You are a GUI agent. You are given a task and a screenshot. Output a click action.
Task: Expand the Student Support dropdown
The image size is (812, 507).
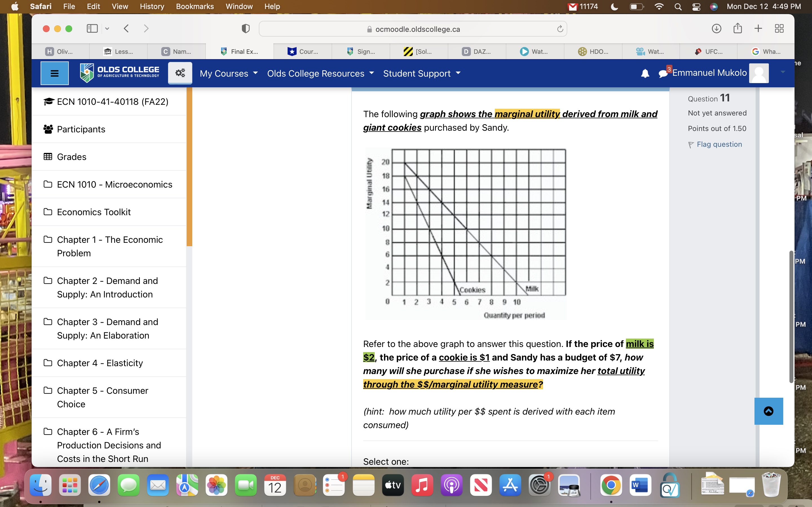422,74
